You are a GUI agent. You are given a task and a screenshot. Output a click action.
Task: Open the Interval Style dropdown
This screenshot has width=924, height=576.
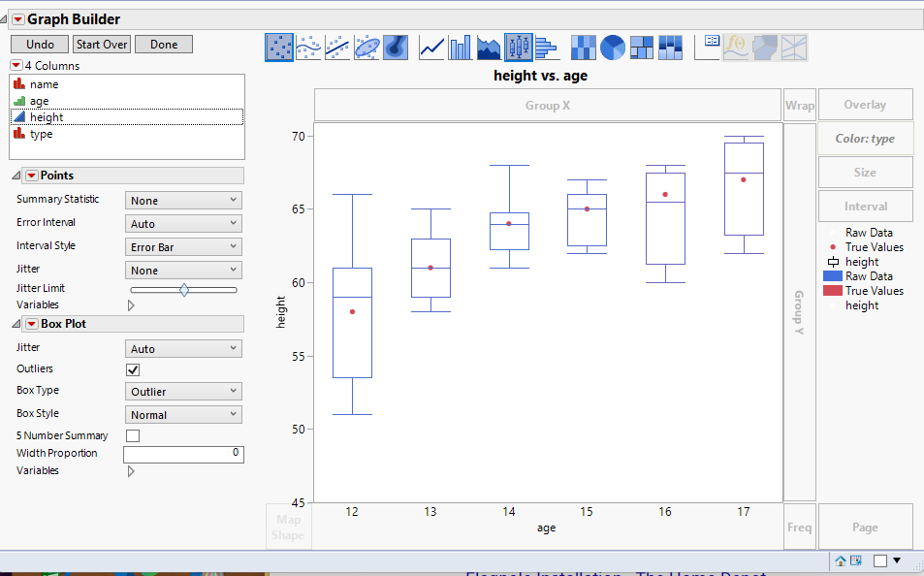[182, 246]
